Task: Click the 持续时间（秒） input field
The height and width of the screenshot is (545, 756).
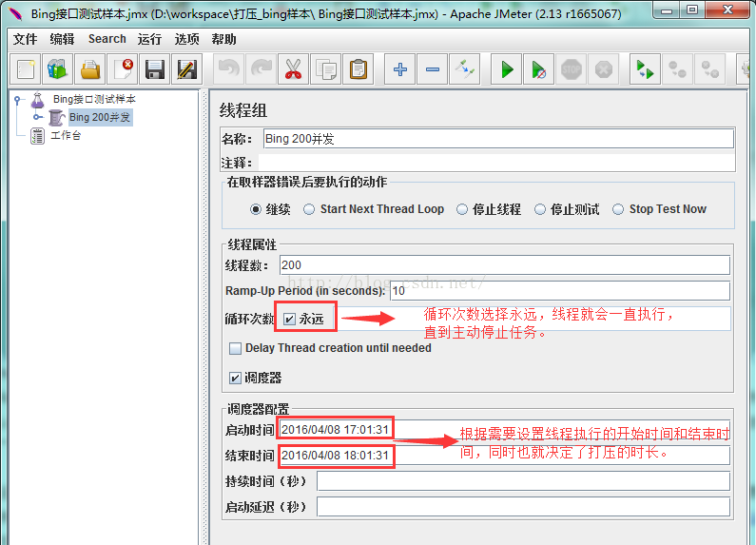Action: pos(523,481)
